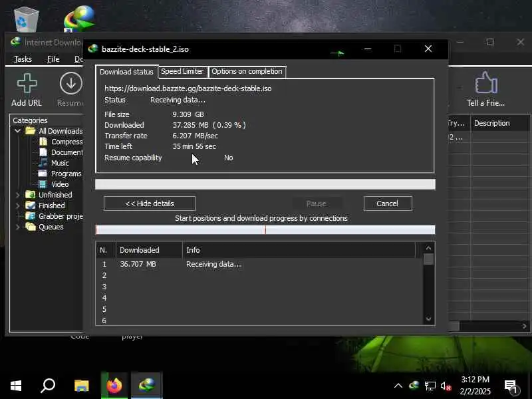
Task: Click the 9.309 GB file size value
Action: pos(188,114)
